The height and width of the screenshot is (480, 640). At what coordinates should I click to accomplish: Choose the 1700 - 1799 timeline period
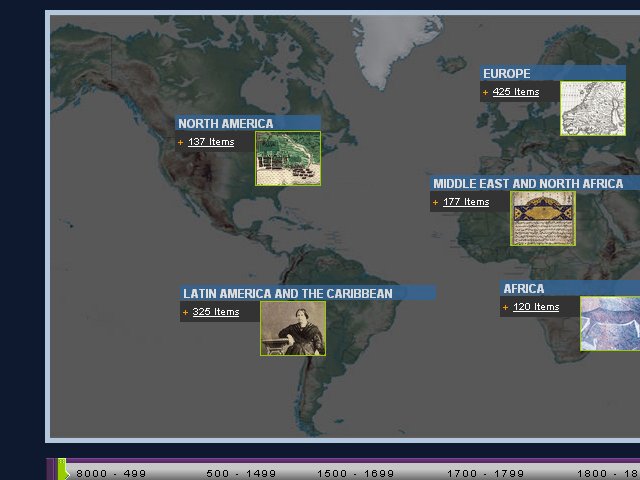(486, 473)
